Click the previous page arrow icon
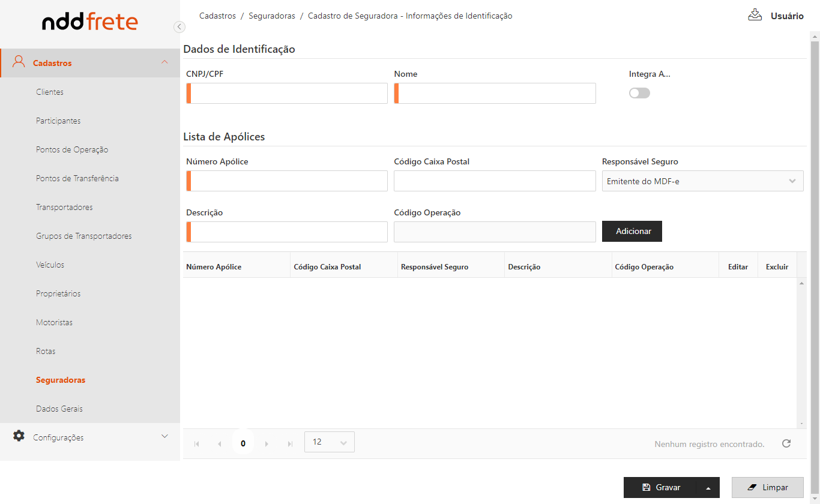 point(220,444)
